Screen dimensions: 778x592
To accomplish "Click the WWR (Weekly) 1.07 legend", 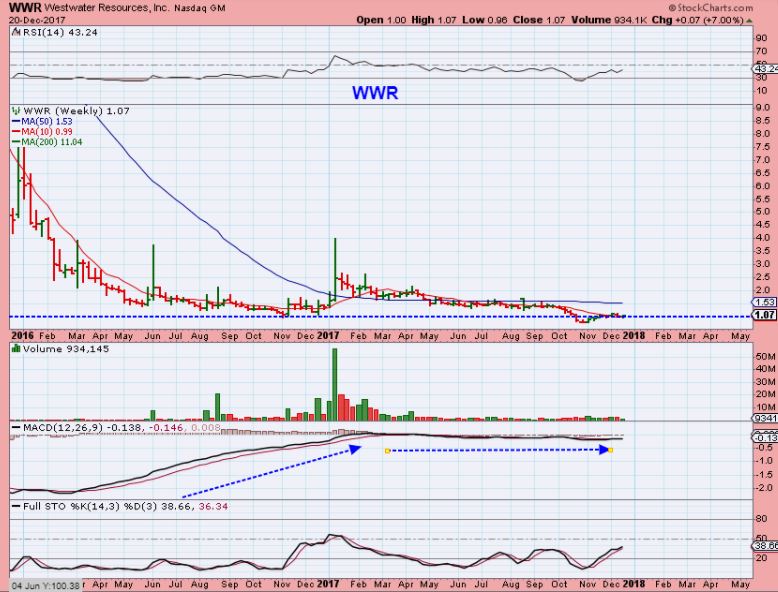I will (x=76, y=111).
